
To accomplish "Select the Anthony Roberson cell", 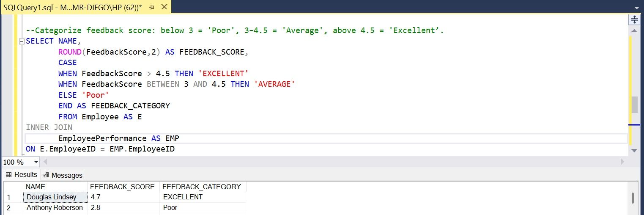I will tap(55, 208).
